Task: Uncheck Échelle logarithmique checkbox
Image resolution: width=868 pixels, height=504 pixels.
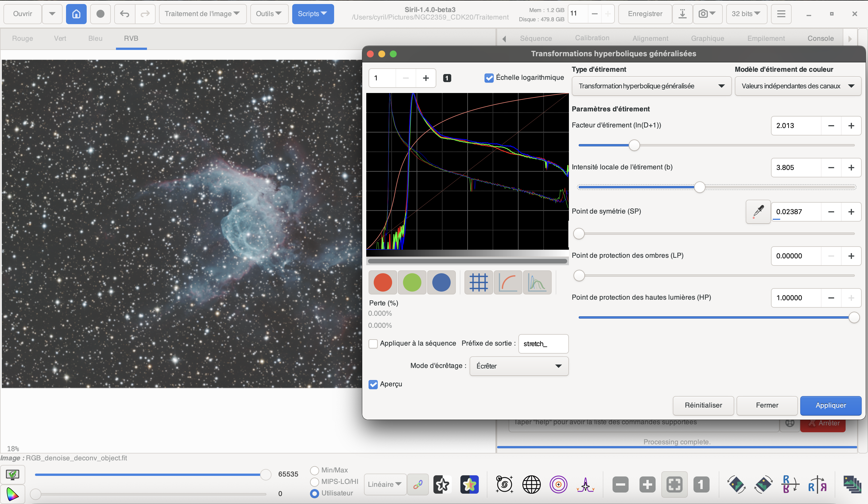Action: coord(489,78)
